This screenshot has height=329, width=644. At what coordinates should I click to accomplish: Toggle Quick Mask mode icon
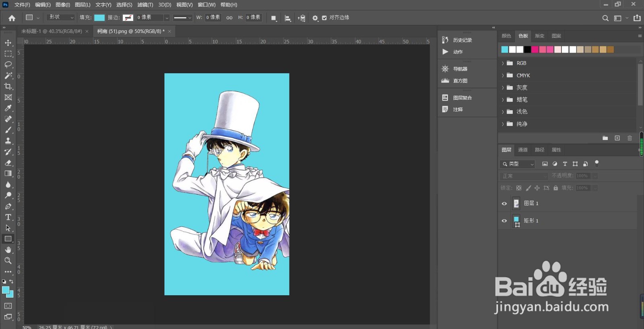pos(8,306)
